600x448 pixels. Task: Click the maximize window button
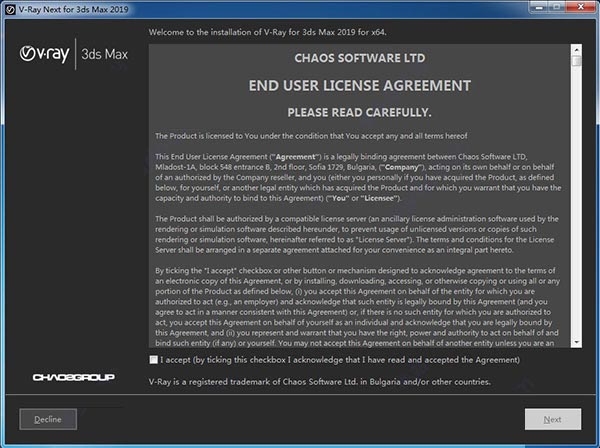point(557,7)
